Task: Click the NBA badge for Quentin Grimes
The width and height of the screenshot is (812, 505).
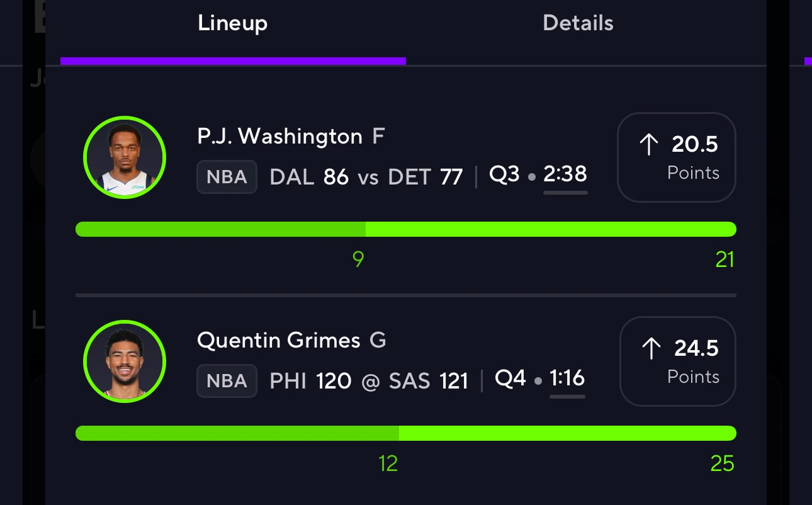Action: [227, 381]
